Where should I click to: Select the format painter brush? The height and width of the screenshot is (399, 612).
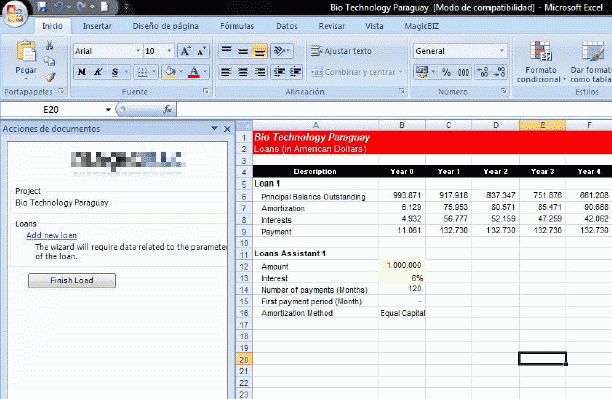(50, 77)
